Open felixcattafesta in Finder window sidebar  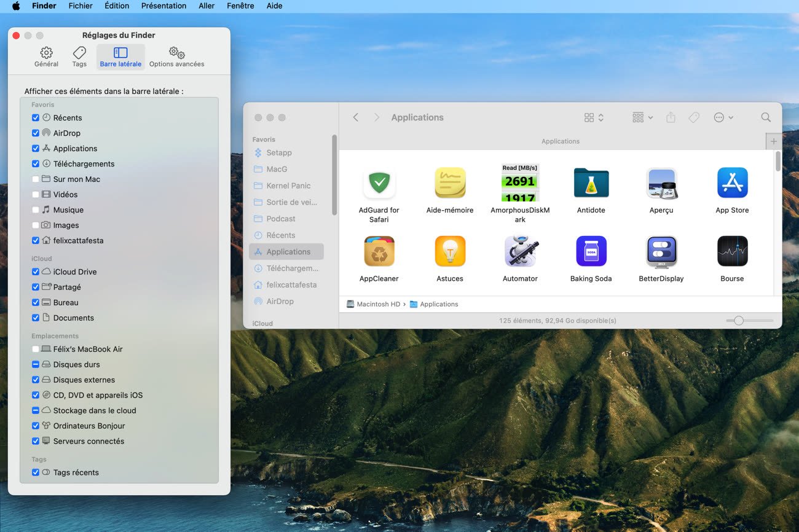(286, 285)
